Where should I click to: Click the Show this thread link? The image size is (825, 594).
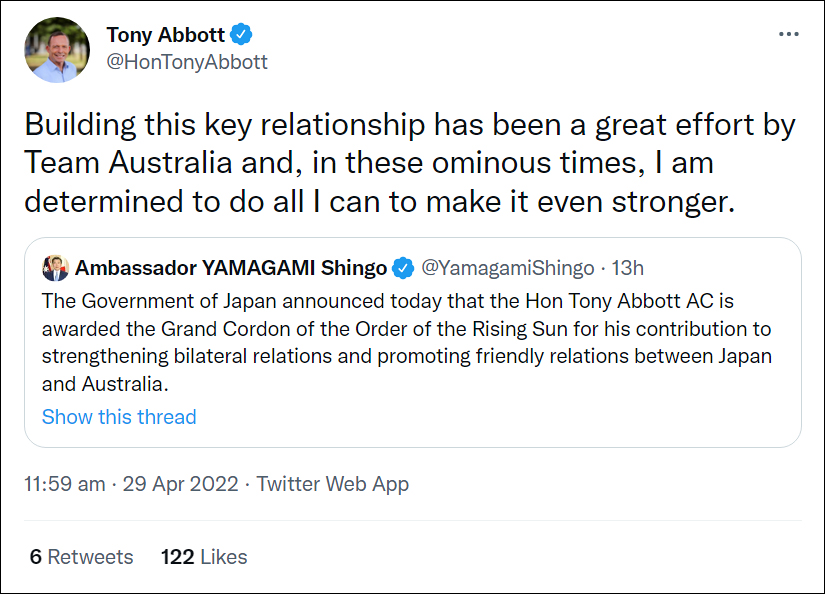pos(119,417)
